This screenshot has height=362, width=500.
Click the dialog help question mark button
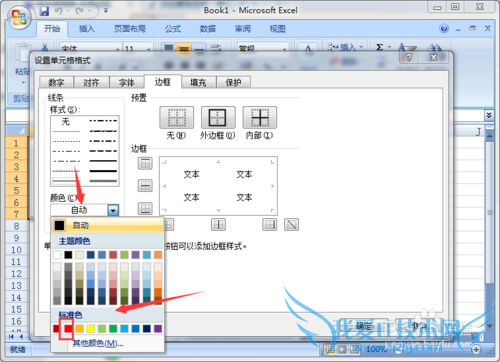pos(409,57)
